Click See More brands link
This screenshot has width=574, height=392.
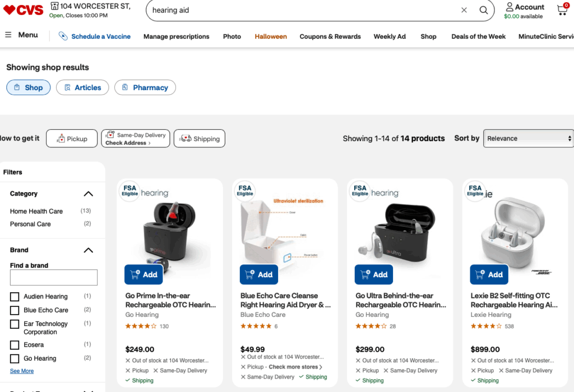tap(22, 371)
